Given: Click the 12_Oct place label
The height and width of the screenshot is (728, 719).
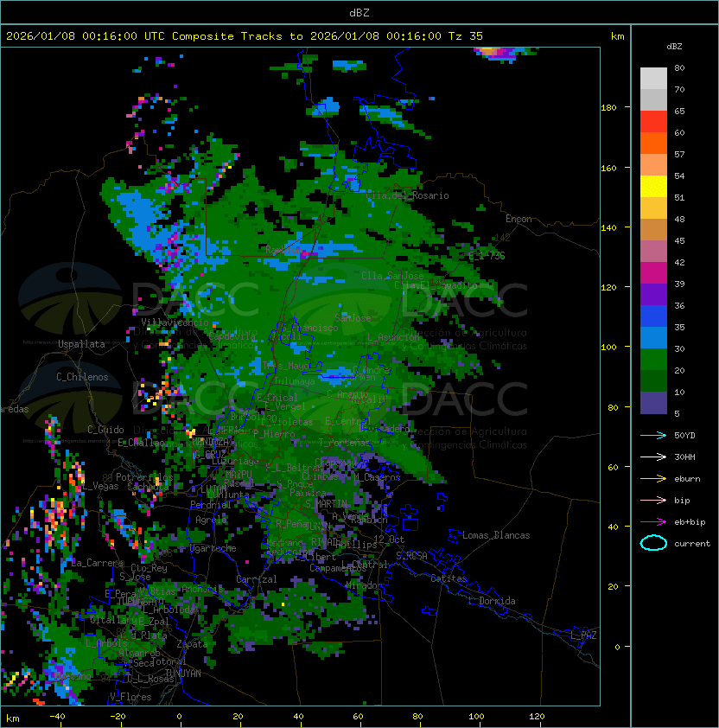Looking at the screenshot, I should pyautogui.click(x=389, y=540).
